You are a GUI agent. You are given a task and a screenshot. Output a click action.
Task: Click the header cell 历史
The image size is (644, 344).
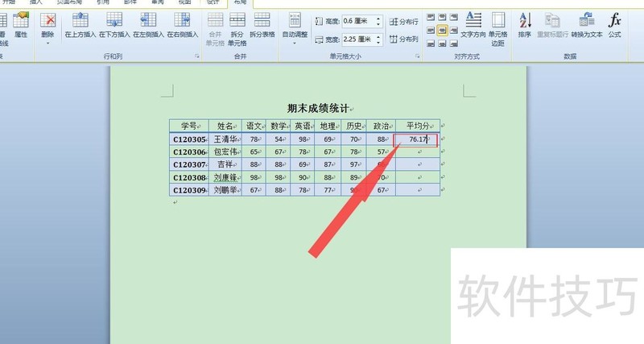pyautogui.click(x=353, y=126)
